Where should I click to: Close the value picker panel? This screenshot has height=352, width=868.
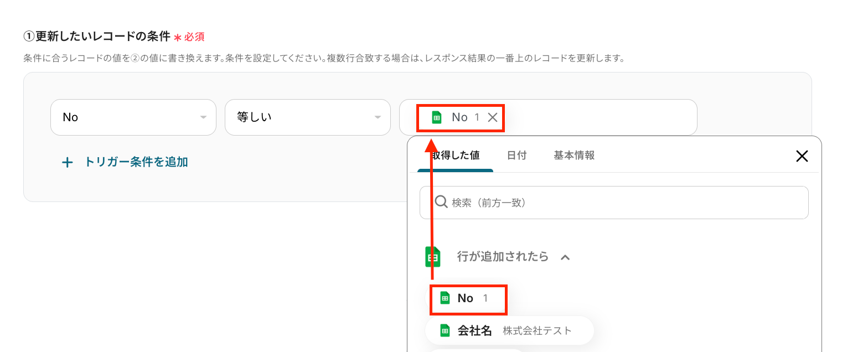[802, 156]
